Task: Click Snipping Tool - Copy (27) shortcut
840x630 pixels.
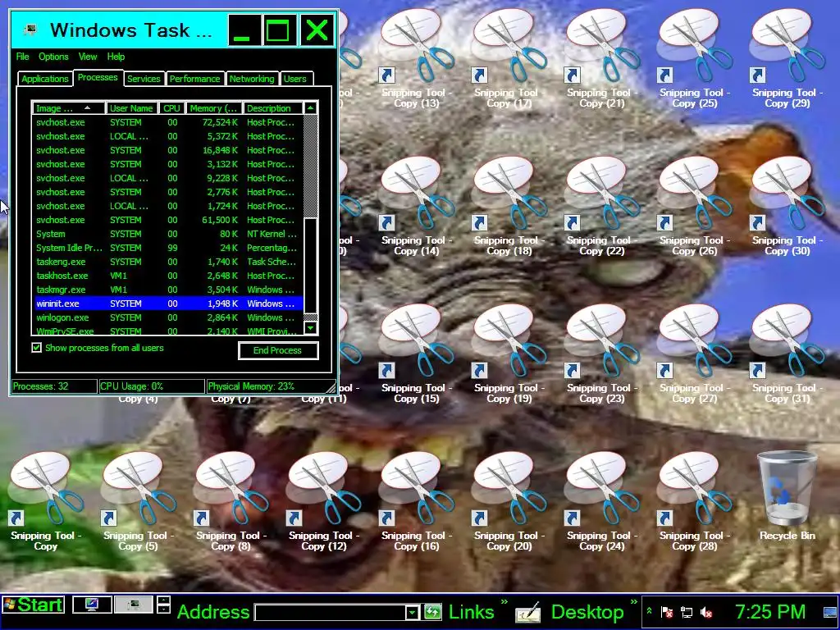Action: tap(694, 354)
